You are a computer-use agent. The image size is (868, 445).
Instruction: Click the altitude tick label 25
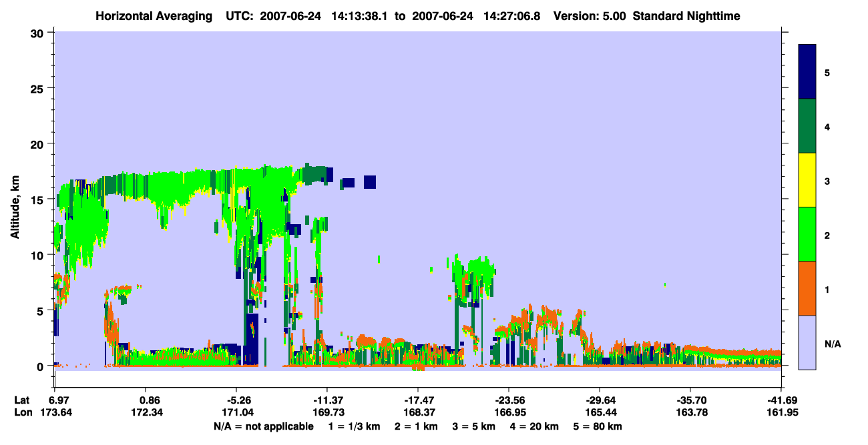click(x=39, y=88)
